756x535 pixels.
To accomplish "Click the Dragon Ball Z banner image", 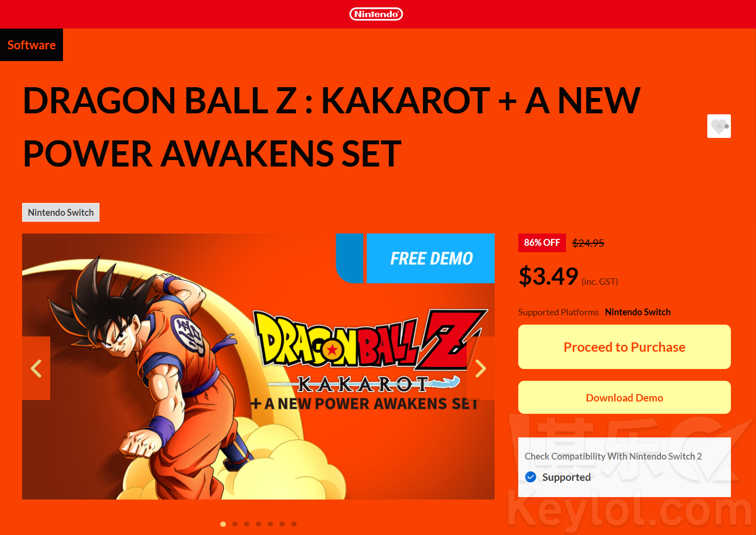I will tap(258, 367).
